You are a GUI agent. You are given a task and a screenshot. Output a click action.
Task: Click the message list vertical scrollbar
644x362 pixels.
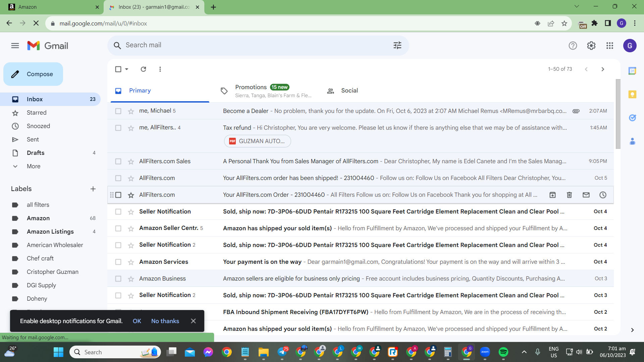618,114
